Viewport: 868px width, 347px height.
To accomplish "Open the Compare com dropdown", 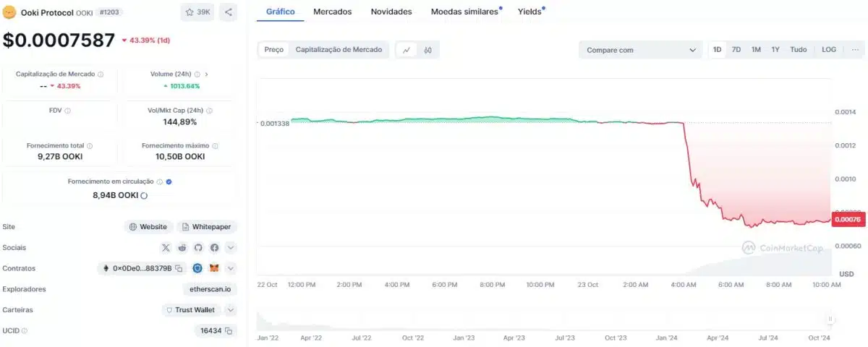I will pyautogui.click(x=640, y=50).
